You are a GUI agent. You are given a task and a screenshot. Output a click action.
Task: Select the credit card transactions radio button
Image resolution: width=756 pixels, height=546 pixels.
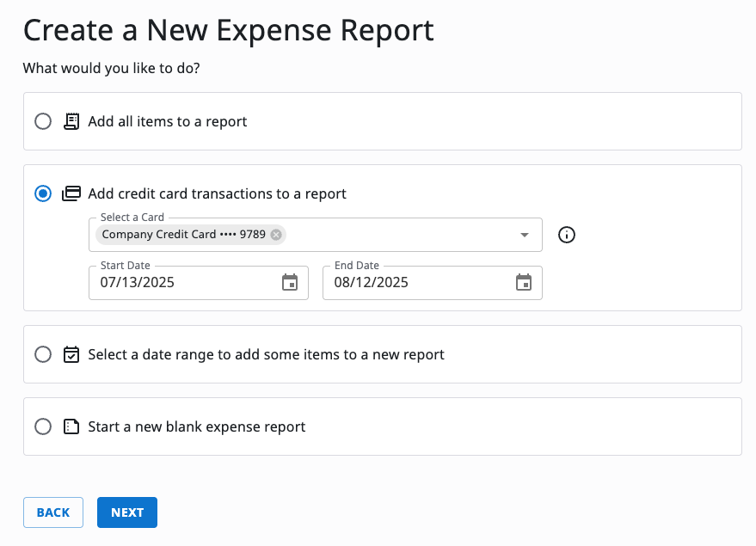tap(43, 193)
